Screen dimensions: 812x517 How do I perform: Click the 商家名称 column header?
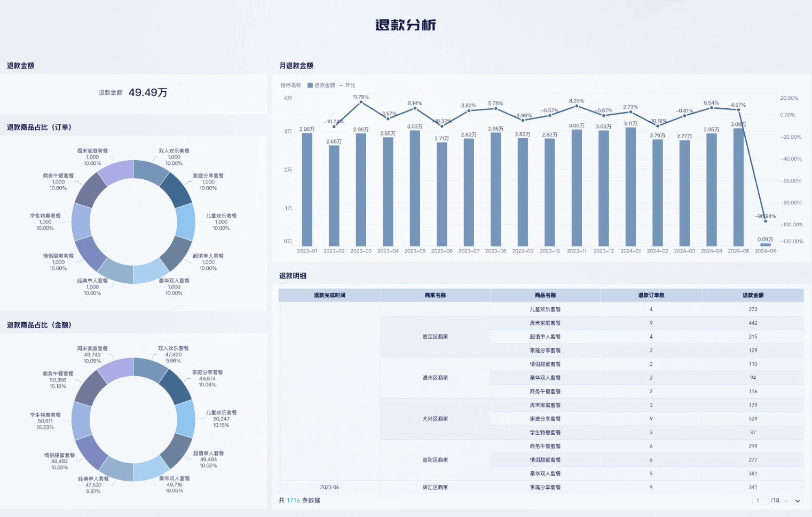[435, 295]
